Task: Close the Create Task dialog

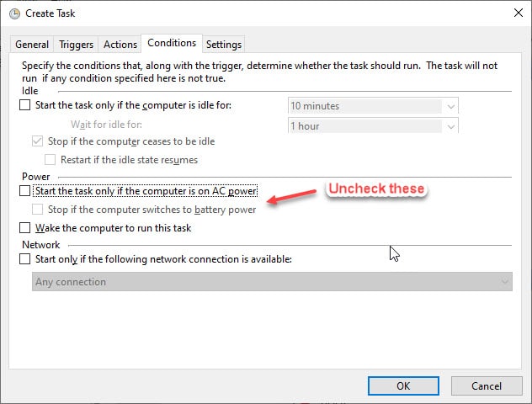Action: 518,13
